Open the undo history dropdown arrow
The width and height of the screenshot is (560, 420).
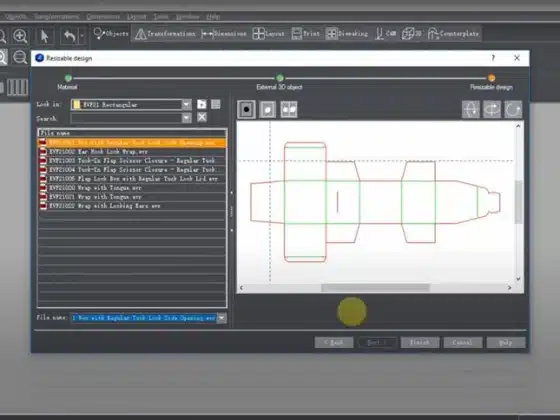(82, 36)
